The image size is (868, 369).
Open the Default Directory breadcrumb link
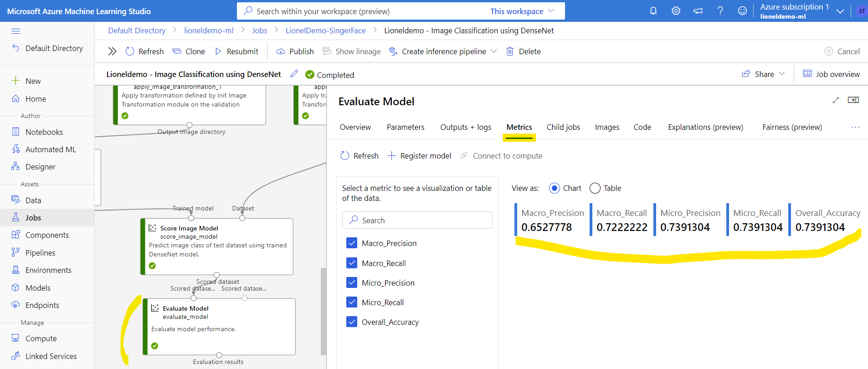click(137, 31)
